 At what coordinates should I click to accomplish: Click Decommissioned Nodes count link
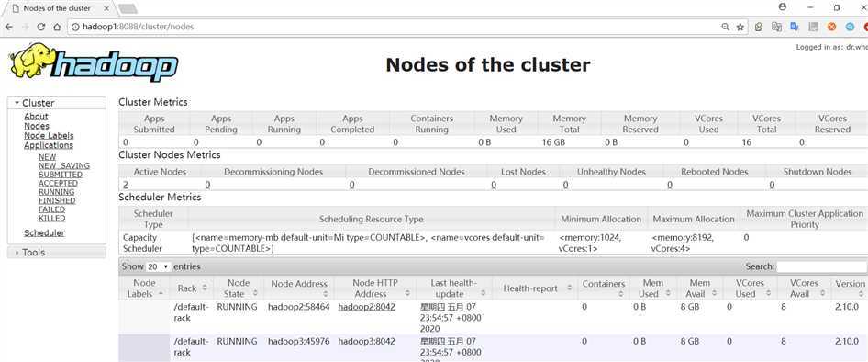pyautogui.click(x=352, y=185)
